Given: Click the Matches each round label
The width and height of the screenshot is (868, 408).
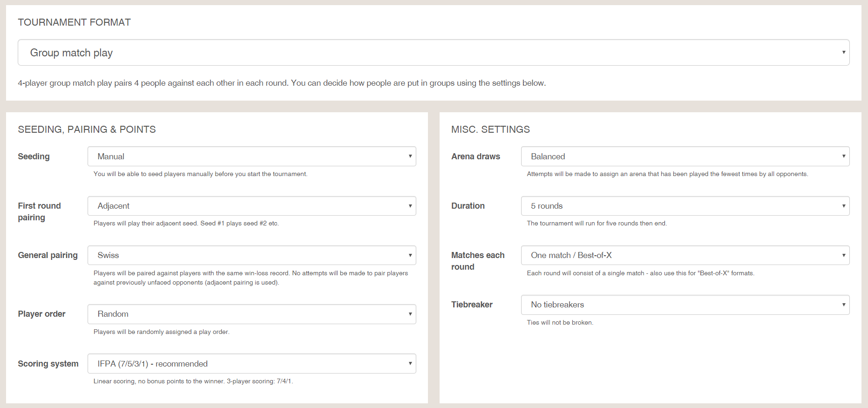Looking at the screenshot, I should point(477,261).
